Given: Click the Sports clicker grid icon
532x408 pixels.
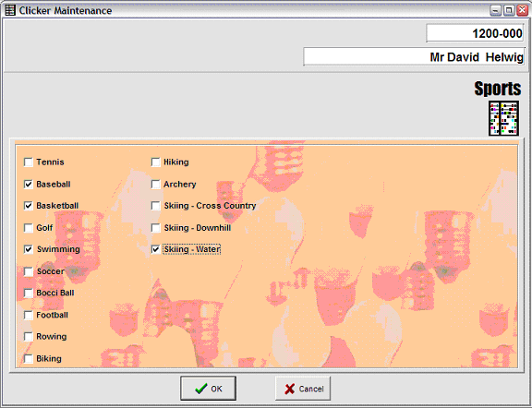Looking at the screenshot, I should pos(503,118).
